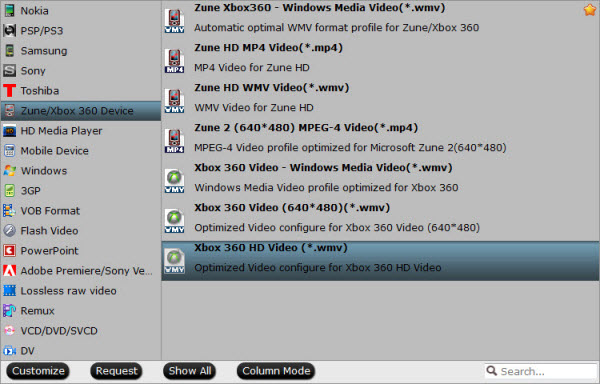
Task: Click the PSP/PS3 category icon
Action: click(x=9, y=31)
